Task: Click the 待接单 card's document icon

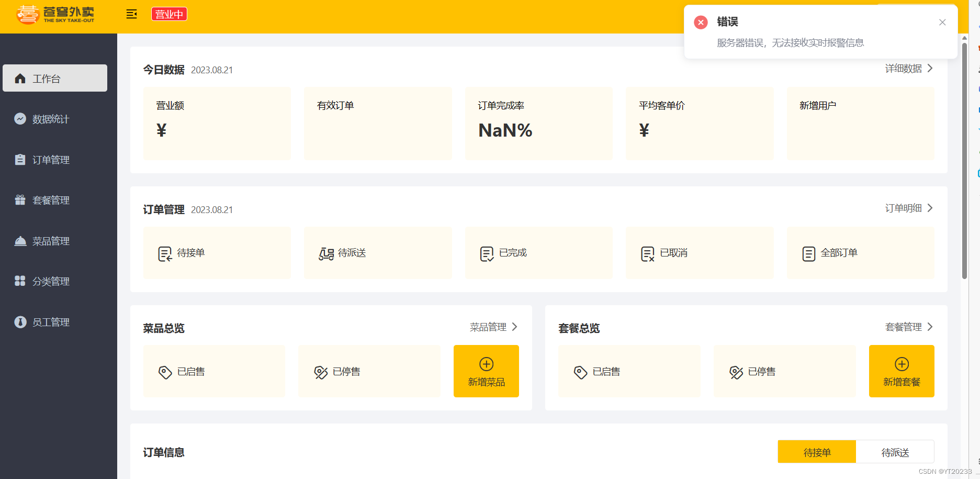Action: (x=165, y=254)
